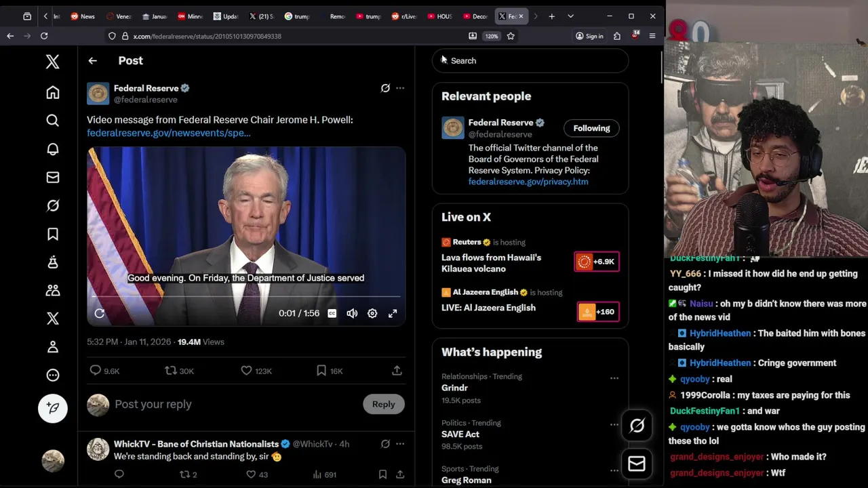Click the Grok explain icon on Federal Reserve post

pos(385,88)
